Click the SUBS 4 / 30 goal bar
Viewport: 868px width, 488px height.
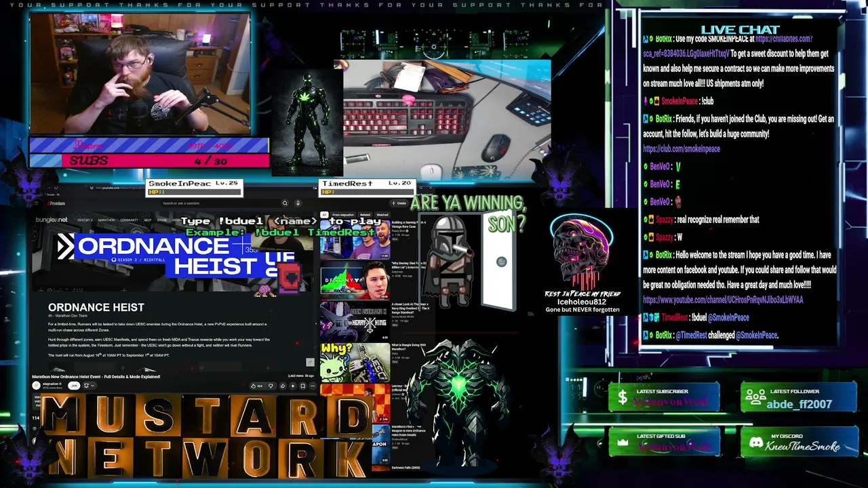tap(149, 161)
